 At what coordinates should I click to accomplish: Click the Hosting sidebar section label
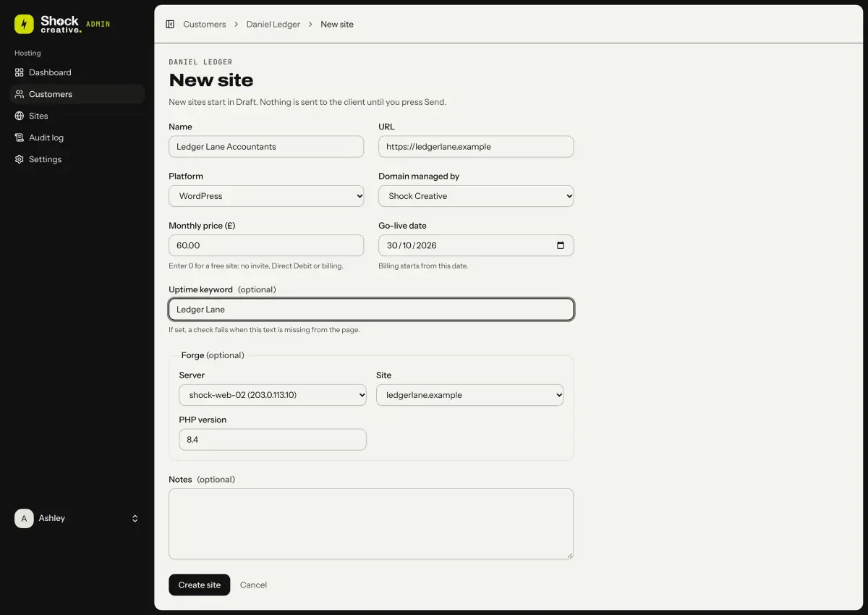coord(27,53)
